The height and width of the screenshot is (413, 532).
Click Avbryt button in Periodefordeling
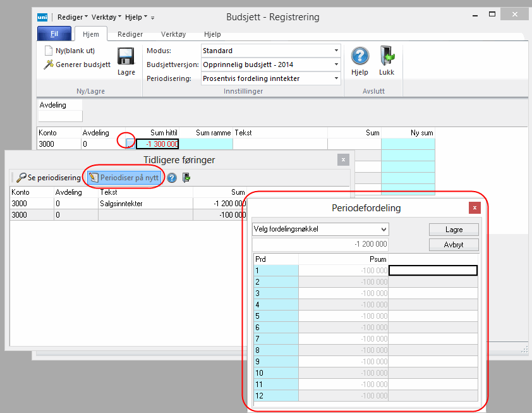[x=454, y=244]
